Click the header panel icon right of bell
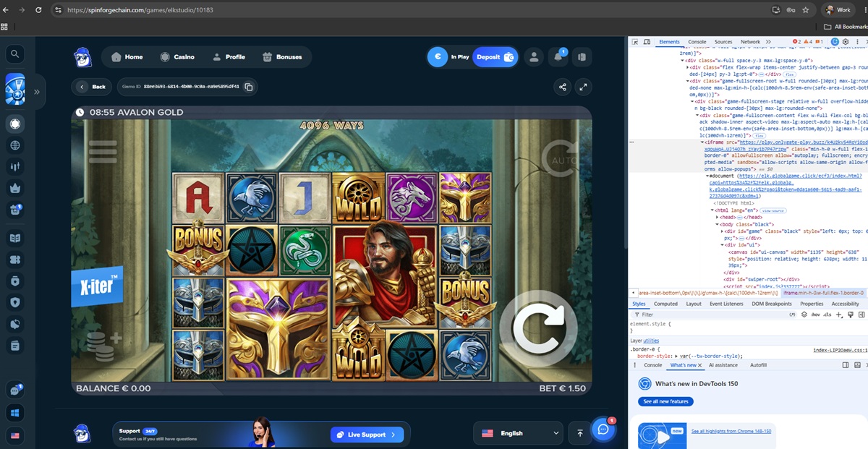Viewport: 868px width, 449px height. pos(582,57)
